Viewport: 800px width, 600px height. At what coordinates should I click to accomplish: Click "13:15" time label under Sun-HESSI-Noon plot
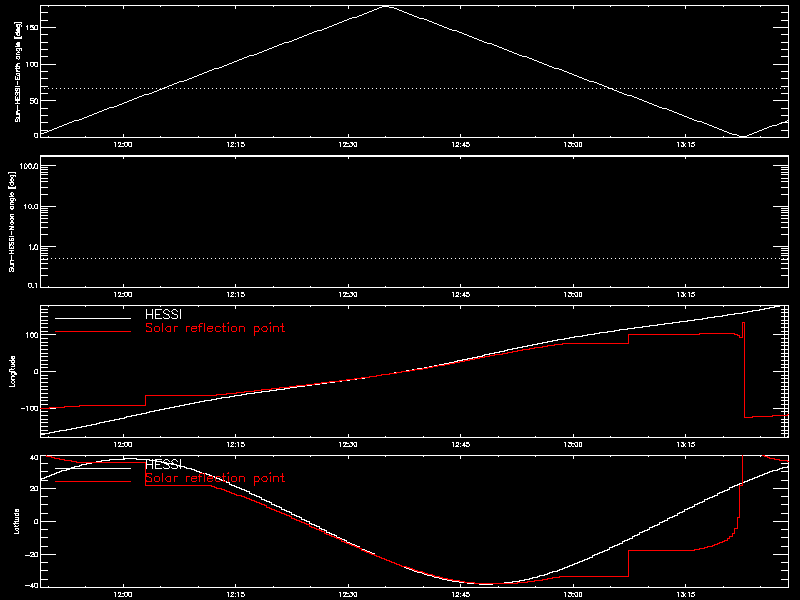(686, 295)
